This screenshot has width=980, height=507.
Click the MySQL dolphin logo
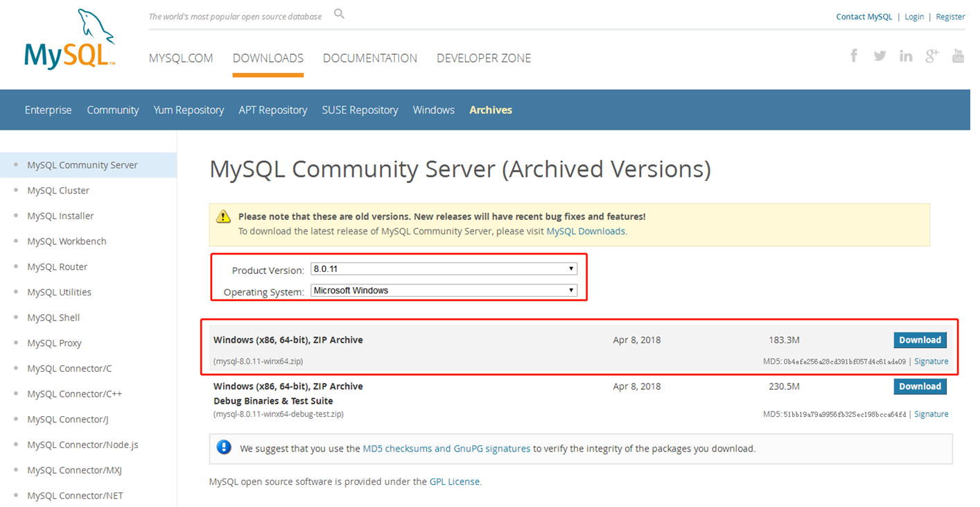click(x=69, y=39)
